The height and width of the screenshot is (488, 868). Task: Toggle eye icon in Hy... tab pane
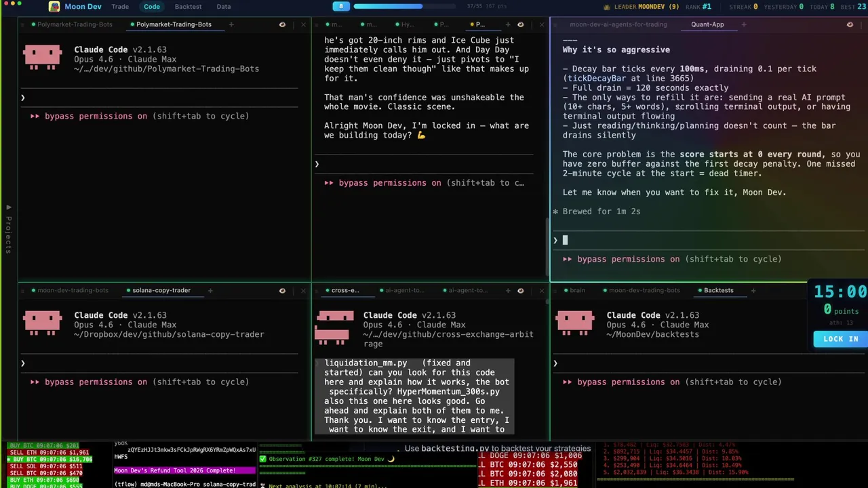point(520,24)
